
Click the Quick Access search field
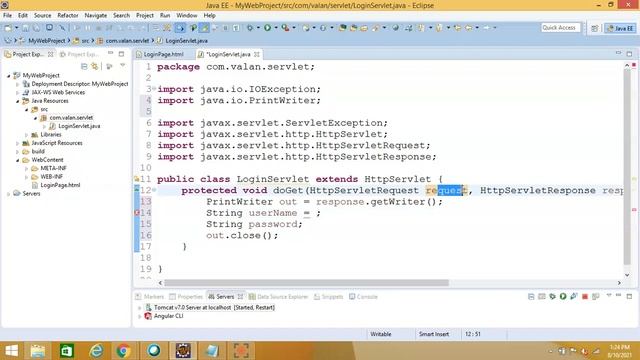pos(561,28)
